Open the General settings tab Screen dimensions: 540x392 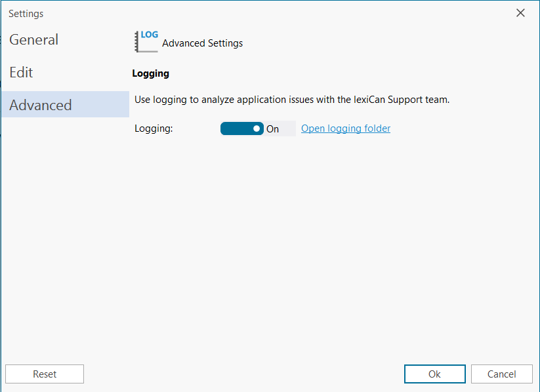[x=34, y=39]
